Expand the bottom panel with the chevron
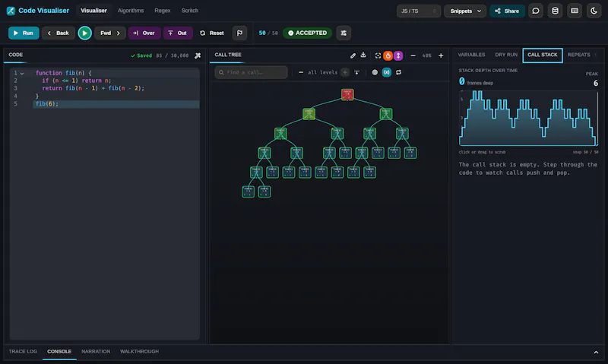 pyautogui.click(x=596, y=353)
